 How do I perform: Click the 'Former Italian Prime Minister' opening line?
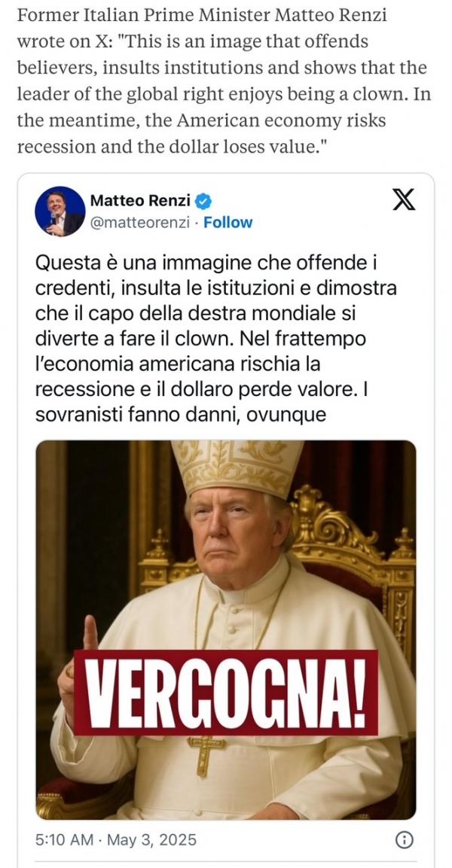point(202,15)
